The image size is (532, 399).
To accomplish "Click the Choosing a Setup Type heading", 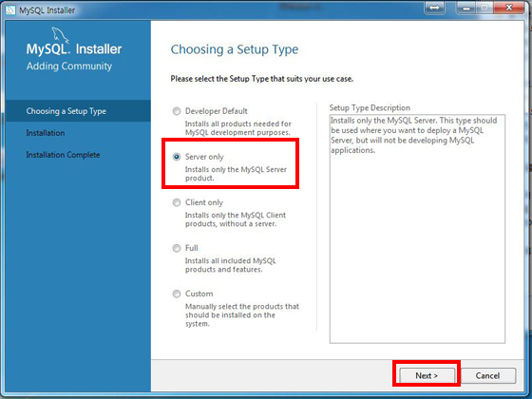I will click(235, 49).
